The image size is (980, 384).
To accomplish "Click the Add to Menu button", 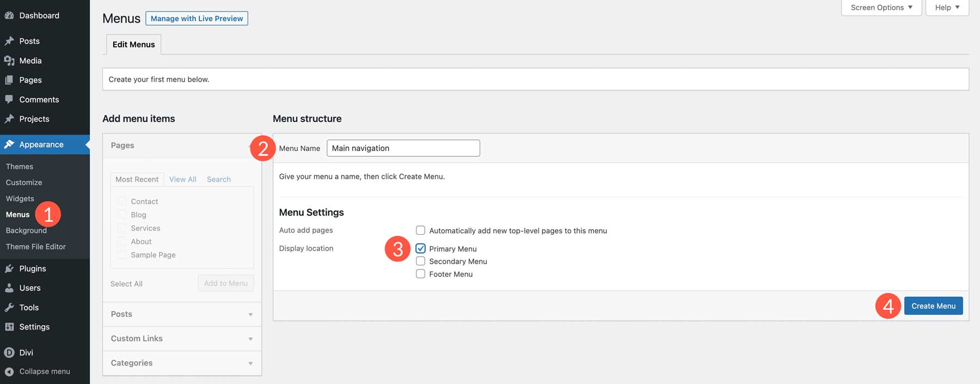I will click(x=226, y=283).
